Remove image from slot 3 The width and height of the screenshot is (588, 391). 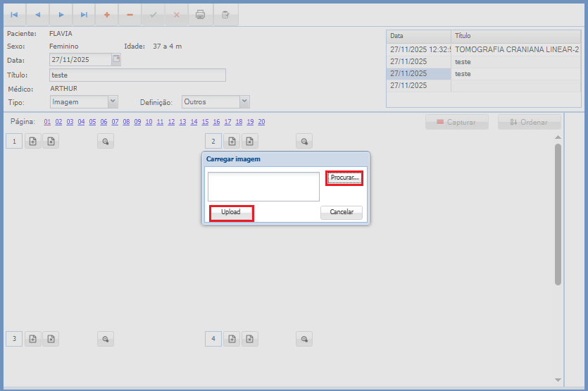(51, 339)
